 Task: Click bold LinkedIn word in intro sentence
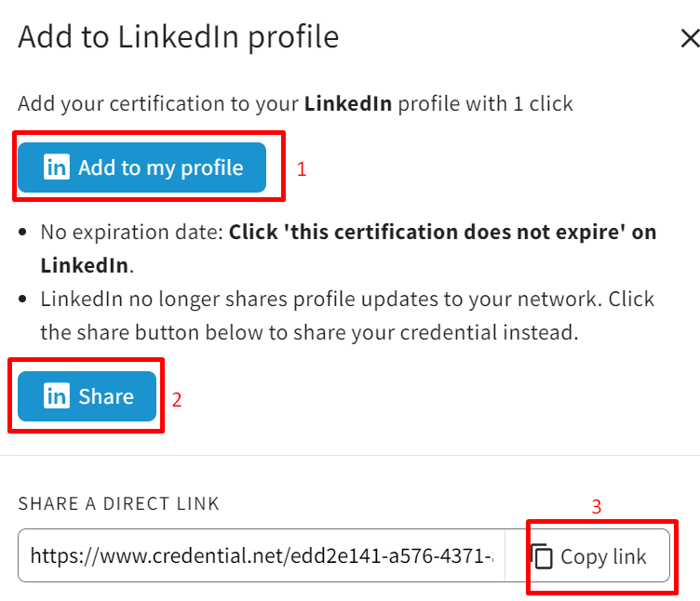348,103
